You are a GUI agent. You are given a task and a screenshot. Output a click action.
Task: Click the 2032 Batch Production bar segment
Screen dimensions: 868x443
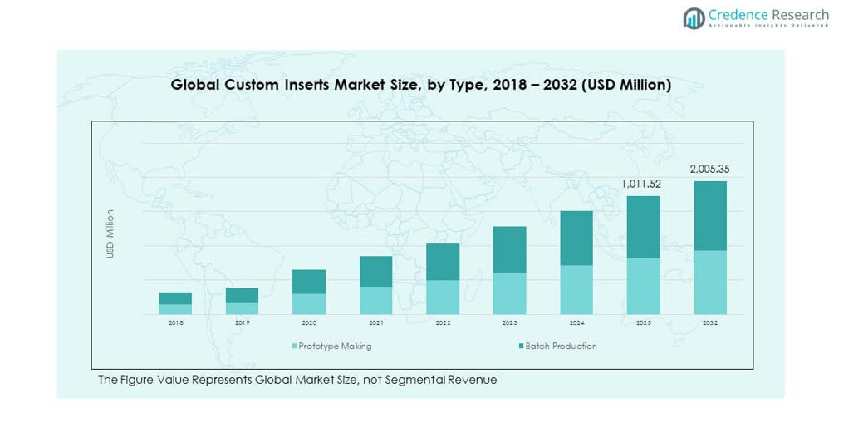710,215
